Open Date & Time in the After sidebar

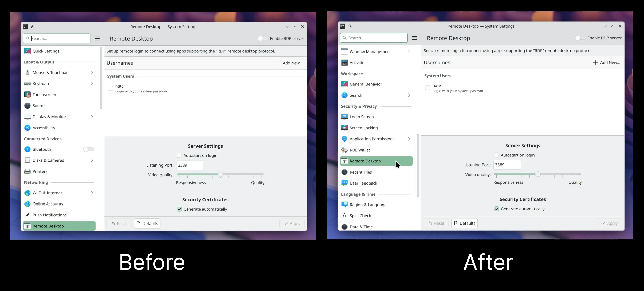click(x=376, y=227)
